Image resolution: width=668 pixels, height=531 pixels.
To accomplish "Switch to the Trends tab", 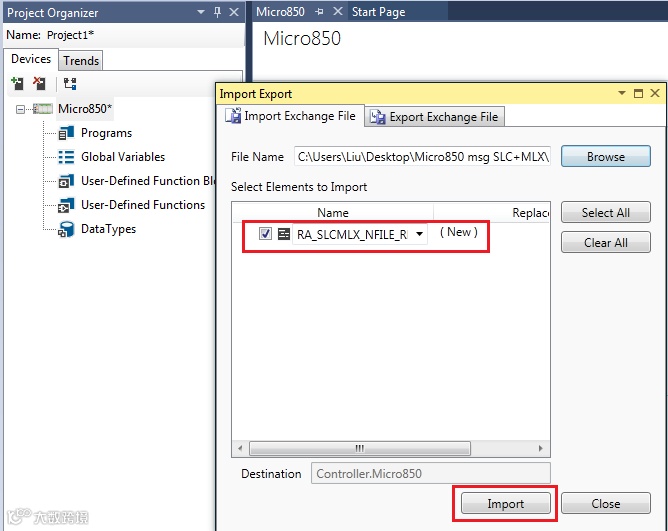I will click(81, 61).
